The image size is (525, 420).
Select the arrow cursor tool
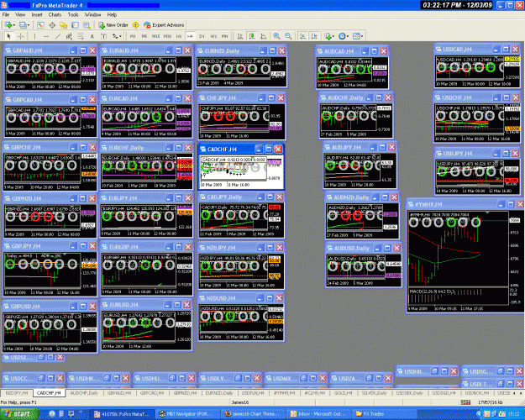coord(9,36)
